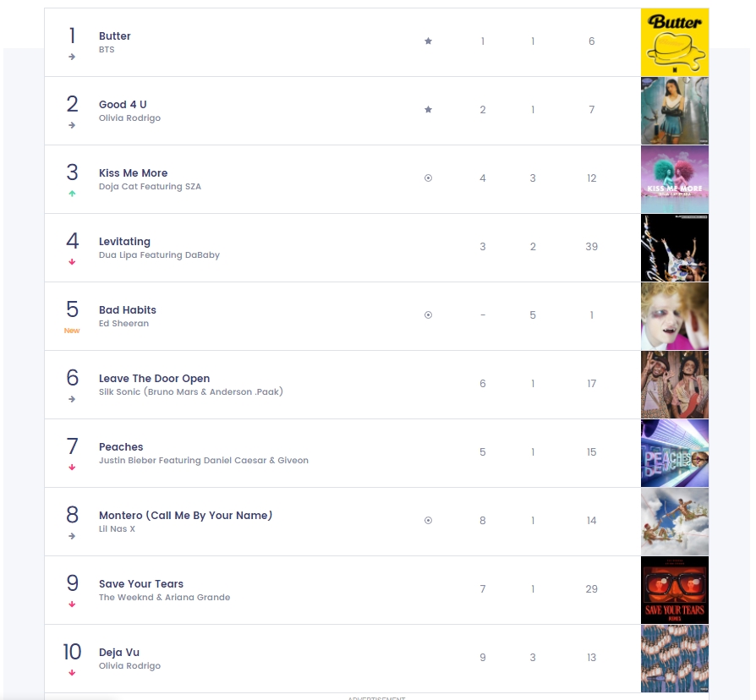This screenshot has width=756, height=700.
Task: Select the Peaches song title
Action: (121, 447)
